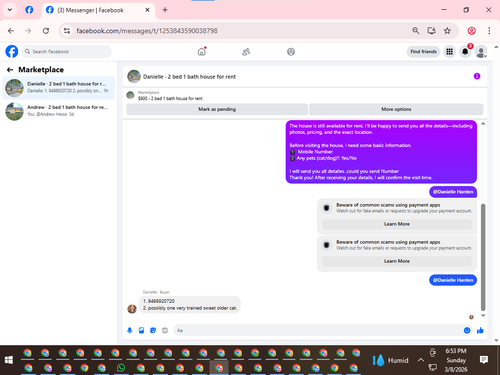This screenshot has height=375, width=500.
Task: Click the chat scroll up arrow
Action: pos(483,124)
